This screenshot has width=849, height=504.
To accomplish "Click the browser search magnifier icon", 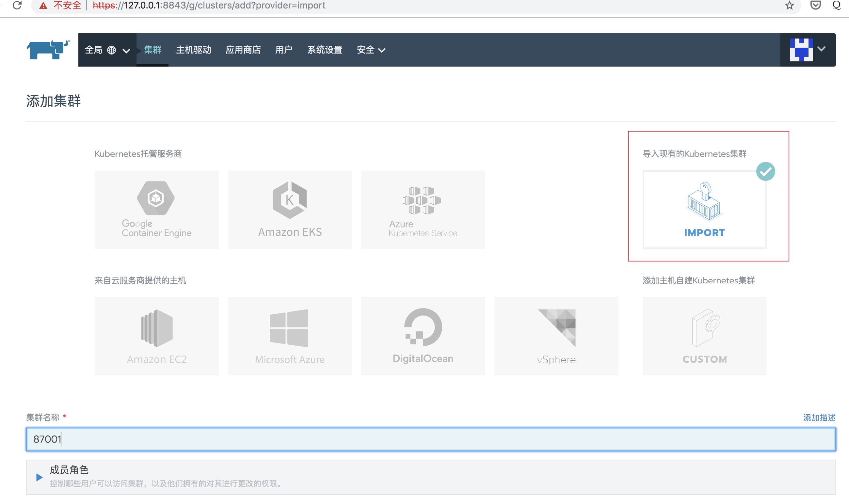I will coord(837,5).
